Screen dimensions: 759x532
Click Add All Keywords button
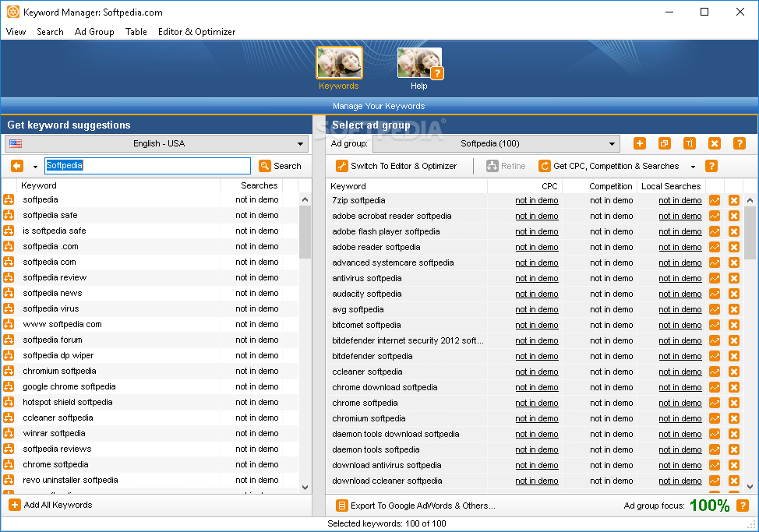tap(51, 505)
